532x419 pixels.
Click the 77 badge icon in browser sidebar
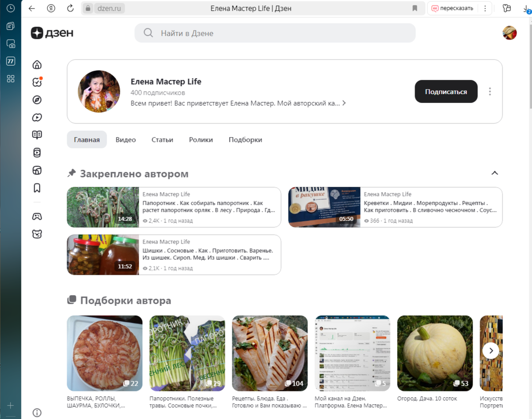[11, 61]
